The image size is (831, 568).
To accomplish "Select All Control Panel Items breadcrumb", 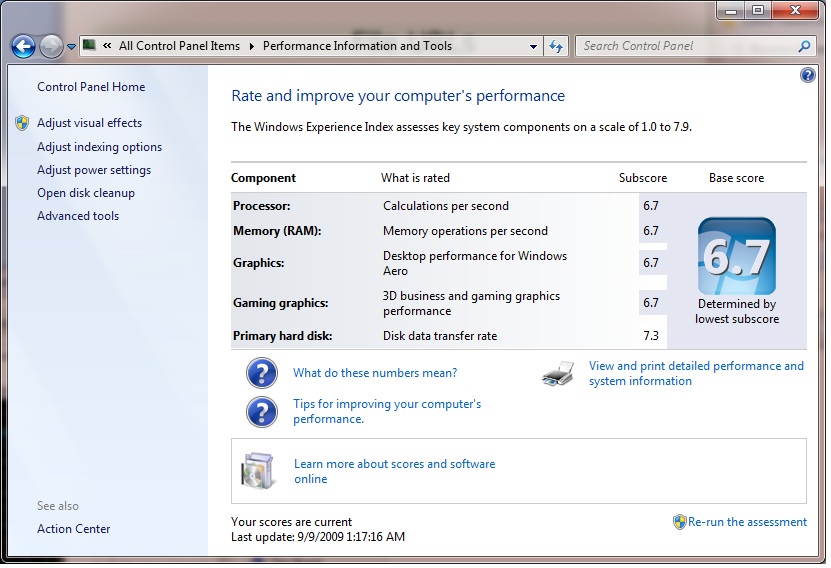I will (179, 46).
